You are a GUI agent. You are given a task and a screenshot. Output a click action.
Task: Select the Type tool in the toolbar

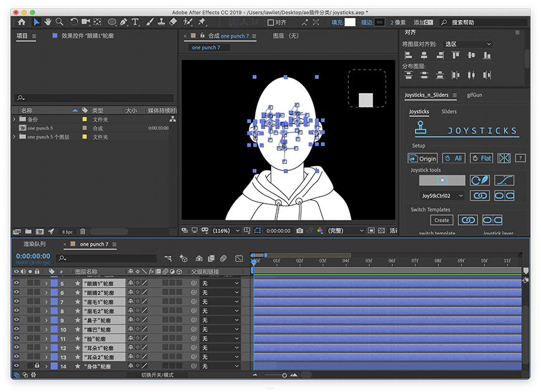[x=136, y=22]
